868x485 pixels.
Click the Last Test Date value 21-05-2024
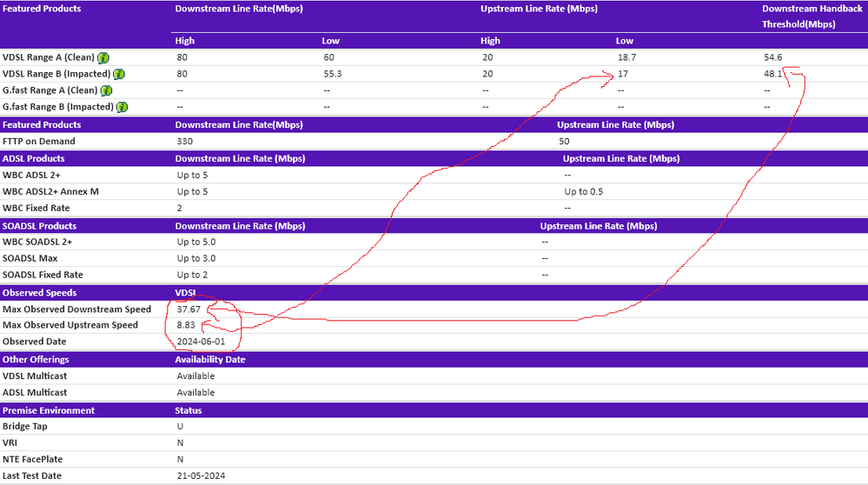click(200, 475)
